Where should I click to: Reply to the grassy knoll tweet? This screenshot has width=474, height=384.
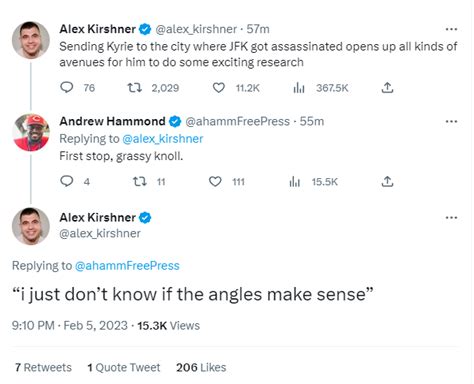point(67,181)
